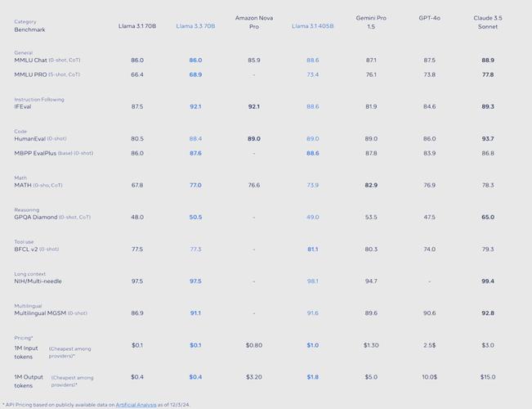
Task: Click the Gemini Pro 1.5 header
Action: pos(371,22)
